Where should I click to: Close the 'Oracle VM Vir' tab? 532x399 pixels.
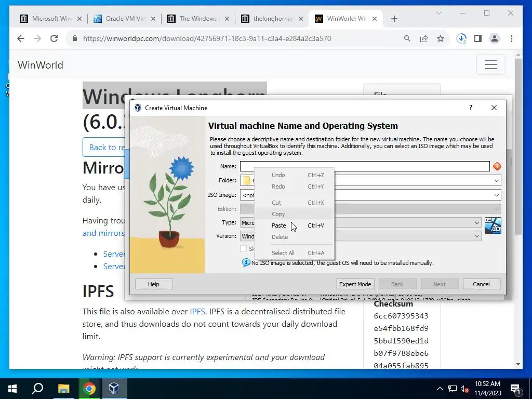pos(153,19)
